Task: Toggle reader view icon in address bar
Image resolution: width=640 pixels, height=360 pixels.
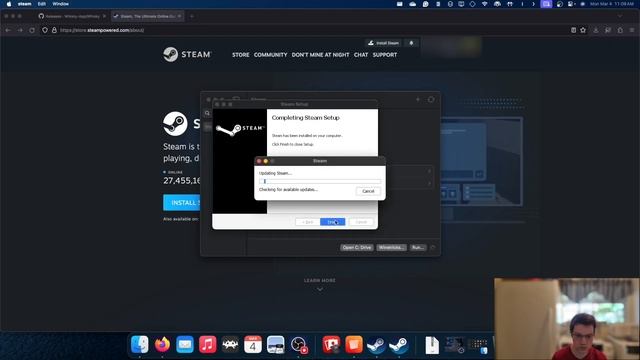Action: click(573, 30)
